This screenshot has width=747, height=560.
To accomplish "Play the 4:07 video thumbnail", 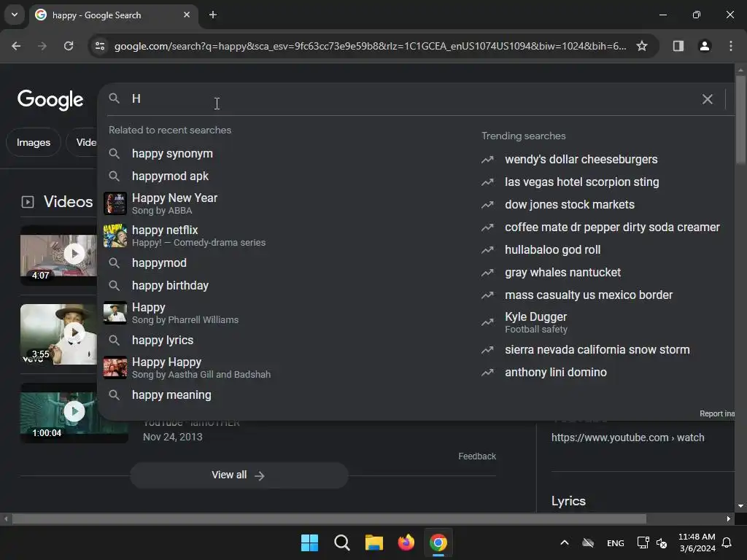I will click(x=58, y=254).
